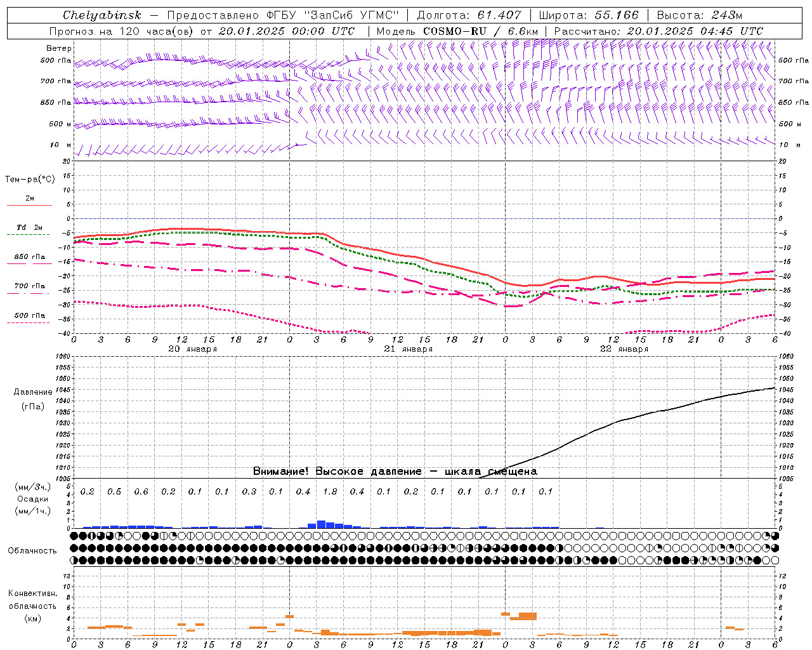Click the 500 гПа temperature legend entry
The image size is (812, 650).
pyautogui.click(x=29, y=315)
